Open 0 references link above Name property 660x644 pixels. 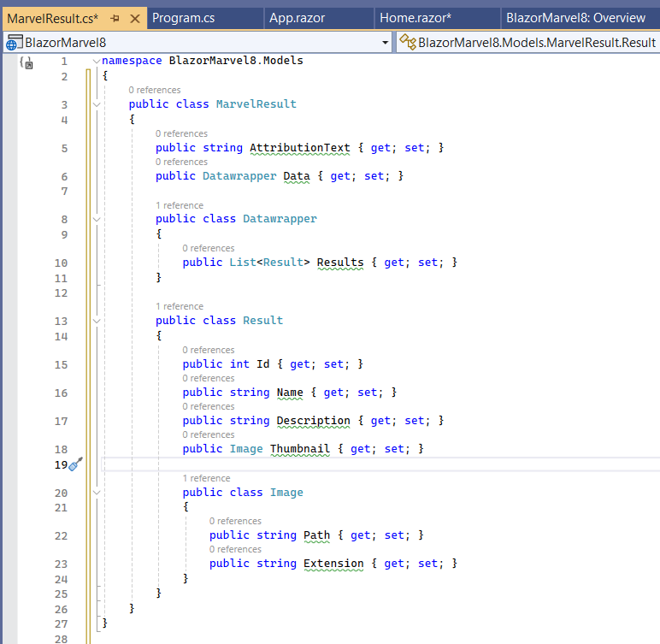click(x=209, y=378)
